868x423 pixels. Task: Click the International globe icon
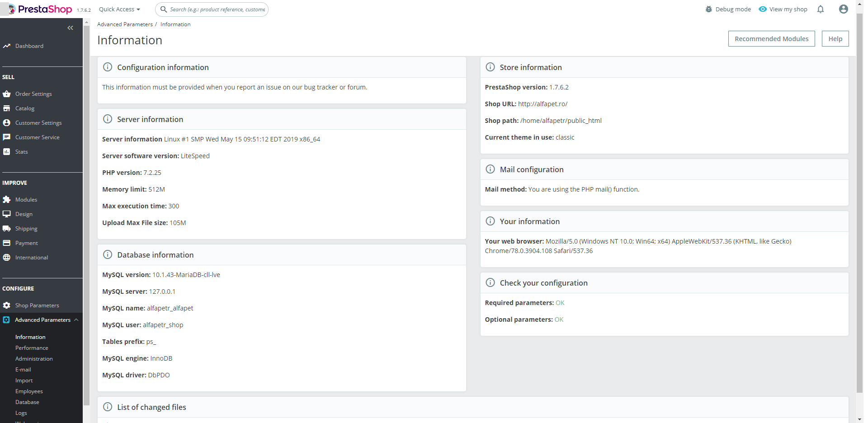pos(7,258)
